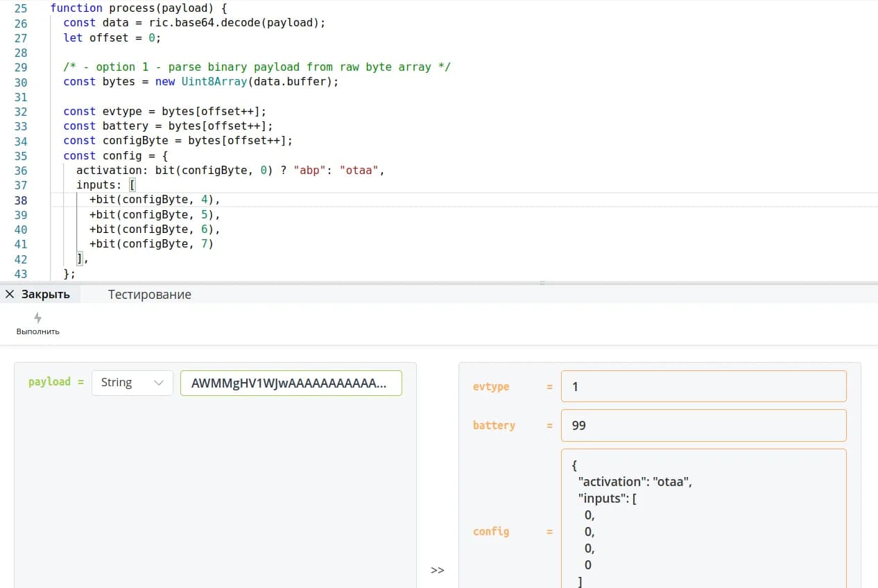The image size is (878, 588).
Task: Click the >> arrow between panels
Action: (x=437, y=570)
